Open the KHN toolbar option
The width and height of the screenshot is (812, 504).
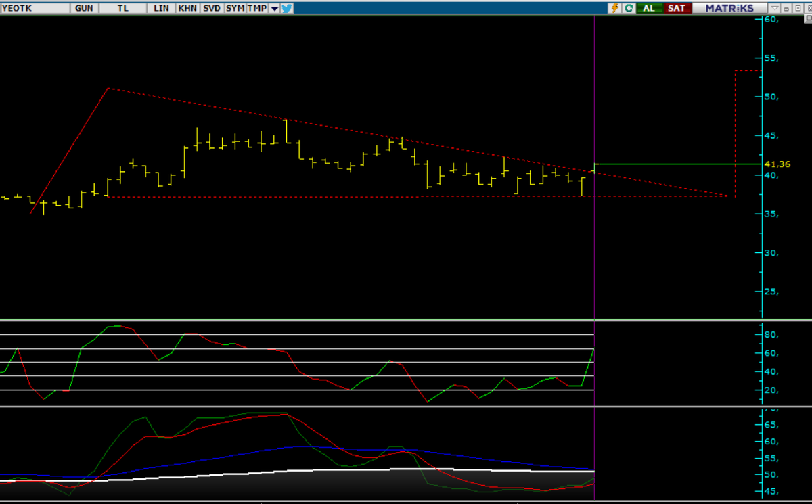coord(187,8)
